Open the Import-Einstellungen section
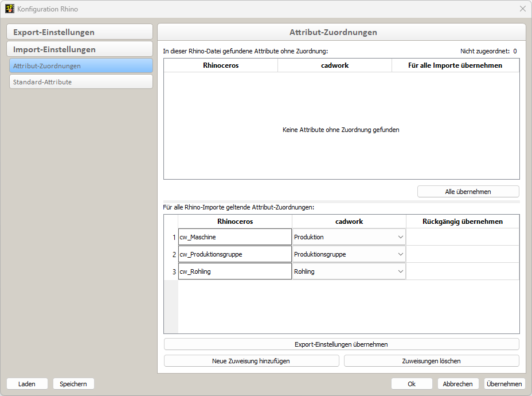This screenshot has width=532, height=396. 80,49
